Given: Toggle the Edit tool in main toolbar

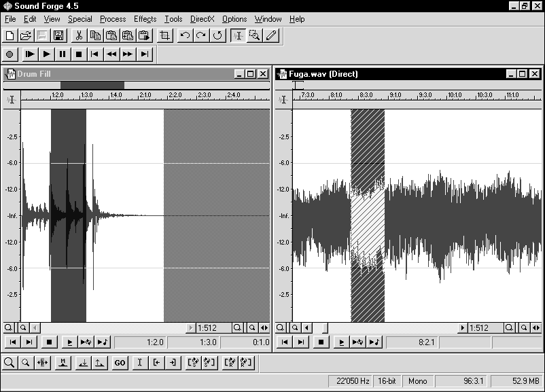Looking at the screenshot, I should pyautogui.click(x=239, y=36).
